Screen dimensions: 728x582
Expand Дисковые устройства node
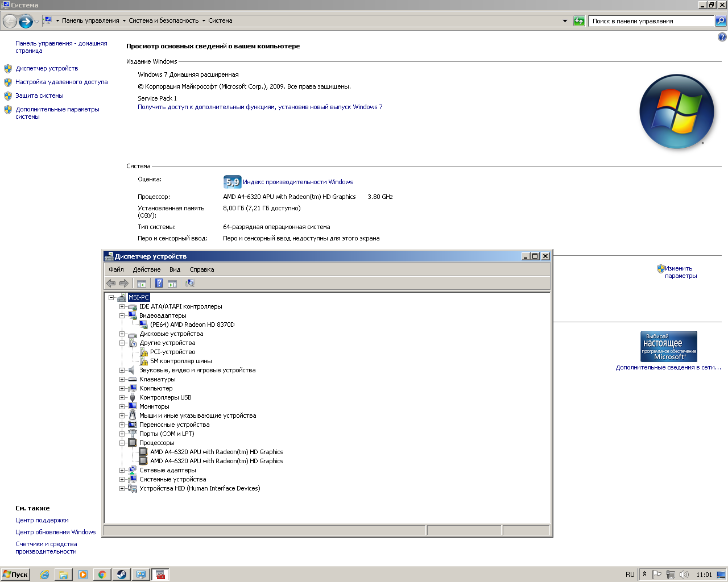click(122, 334)
